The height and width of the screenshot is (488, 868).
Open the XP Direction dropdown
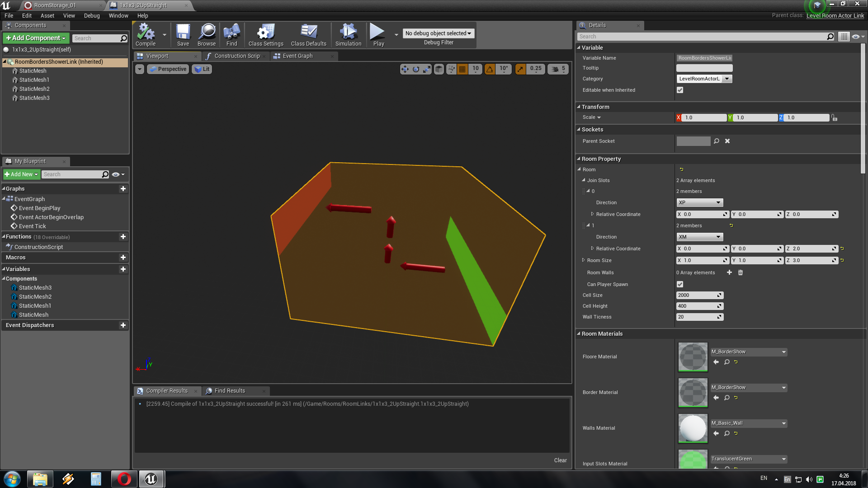pos(699,202)
